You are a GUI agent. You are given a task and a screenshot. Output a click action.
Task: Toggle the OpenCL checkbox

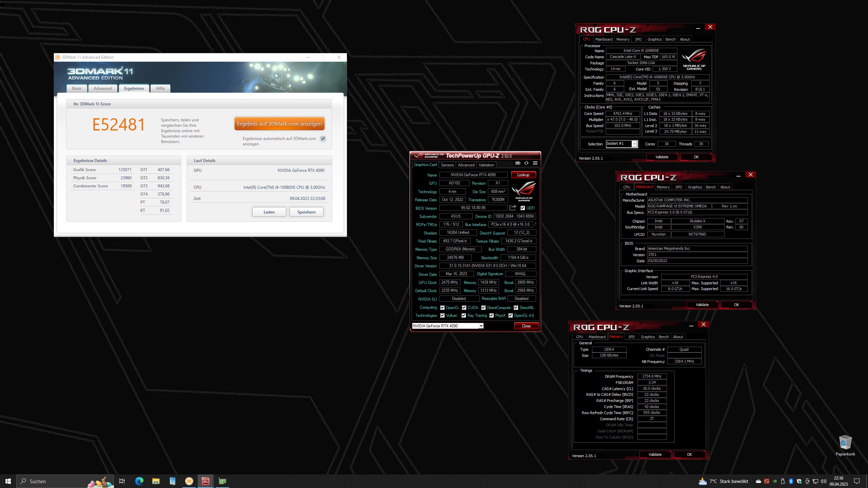pyautogui.click(x=442, y=308)
